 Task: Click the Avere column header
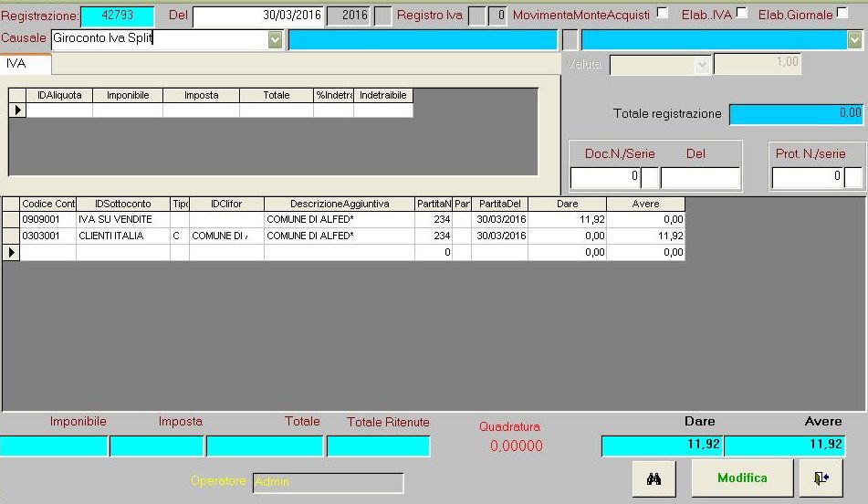[645, 204]
